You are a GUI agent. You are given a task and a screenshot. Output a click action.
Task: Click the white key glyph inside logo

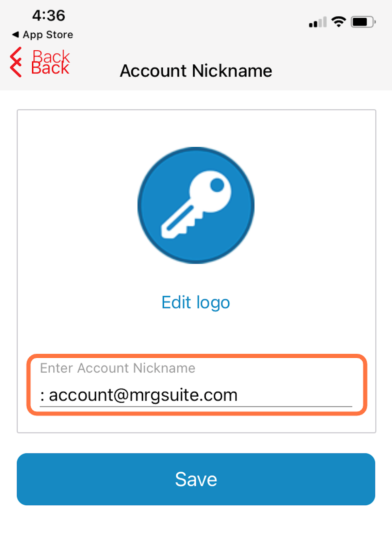(196, 204)
